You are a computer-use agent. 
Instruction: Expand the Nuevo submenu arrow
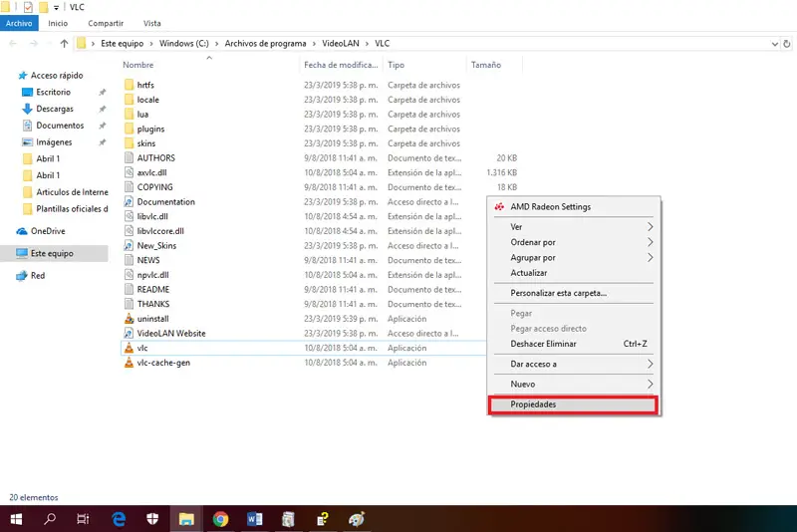coord(651,385)
